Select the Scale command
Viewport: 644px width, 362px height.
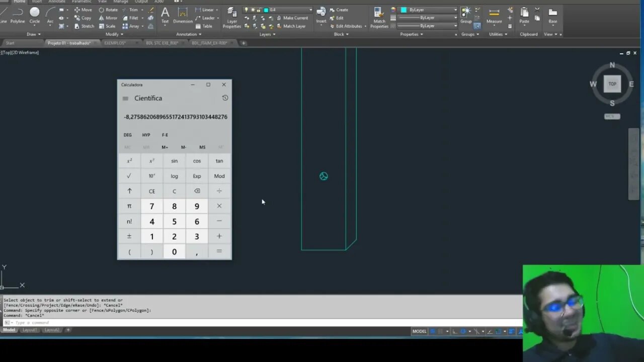coord(107,26)
